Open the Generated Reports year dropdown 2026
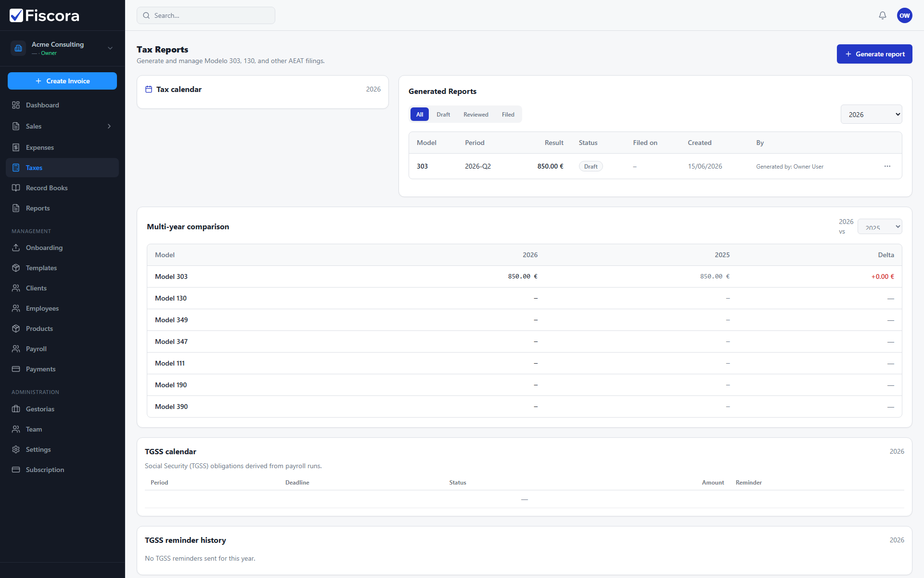Image resolution: width=924 pixels, height=578 pixels. pyautogui.click(x=871, y=114)
